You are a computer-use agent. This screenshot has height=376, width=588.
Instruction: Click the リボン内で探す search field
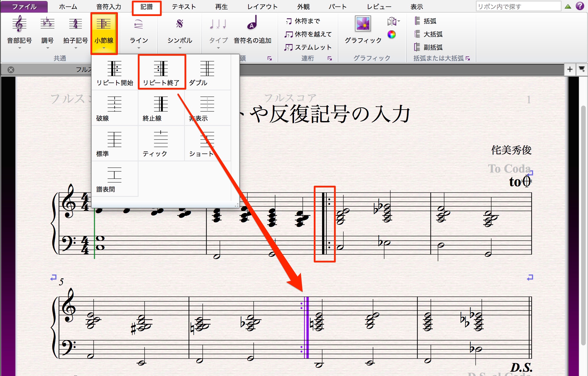pos(518,6)
